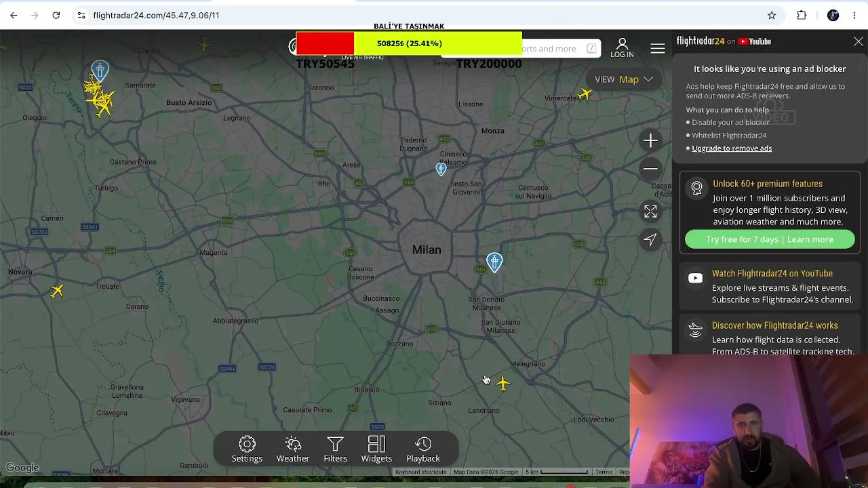Click the satellite icon beside Discover how Flightradar24 works

coord(695,329)
